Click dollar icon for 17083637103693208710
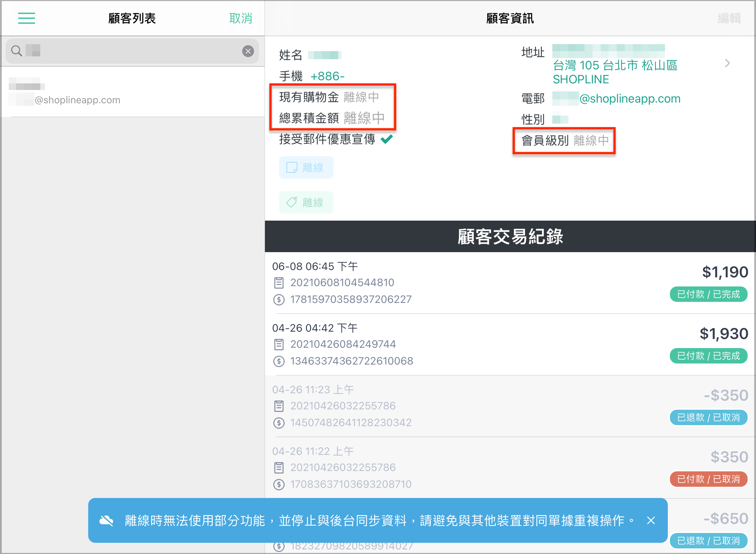 [x=279, y=484]
